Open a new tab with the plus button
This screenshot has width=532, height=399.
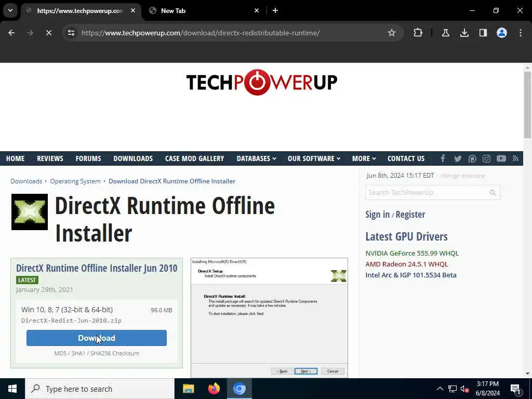275,10
